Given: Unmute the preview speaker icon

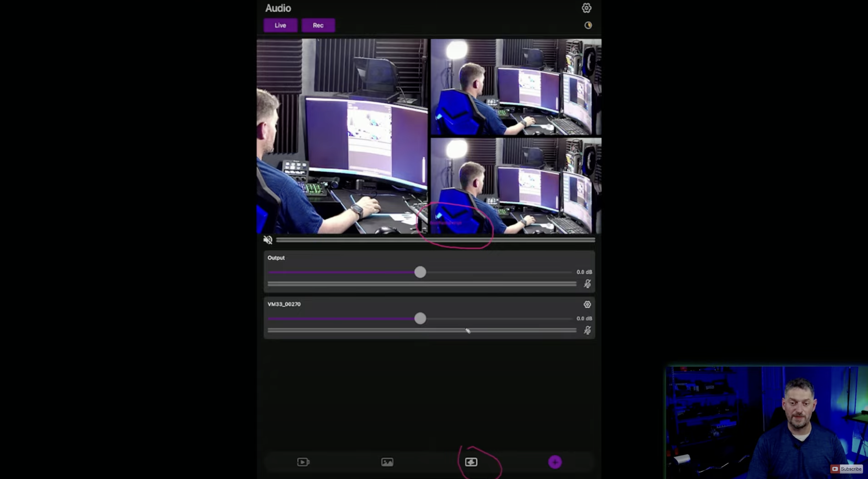Looking at the screenshot, I should click(x=268, y=240).
